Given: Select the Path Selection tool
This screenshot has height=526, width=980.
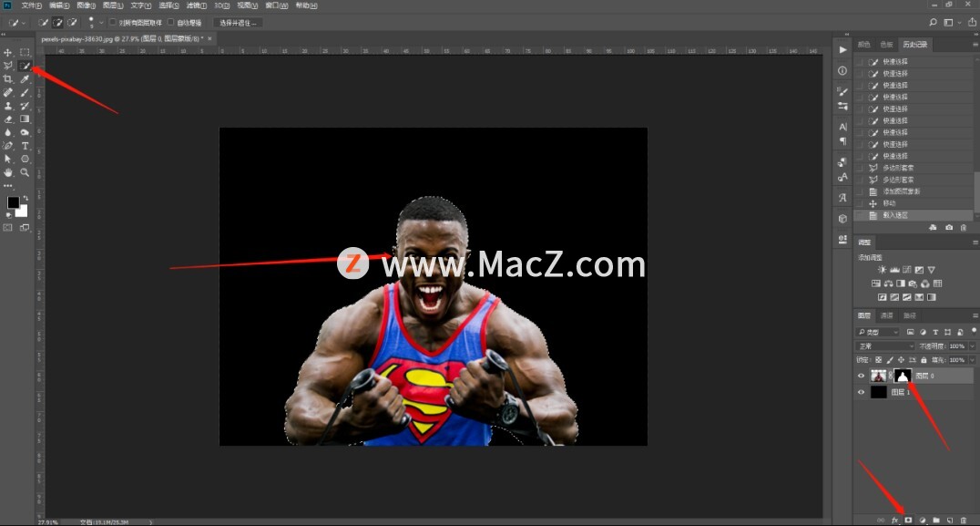Looking at the screenshot, I should coord(8,159).
